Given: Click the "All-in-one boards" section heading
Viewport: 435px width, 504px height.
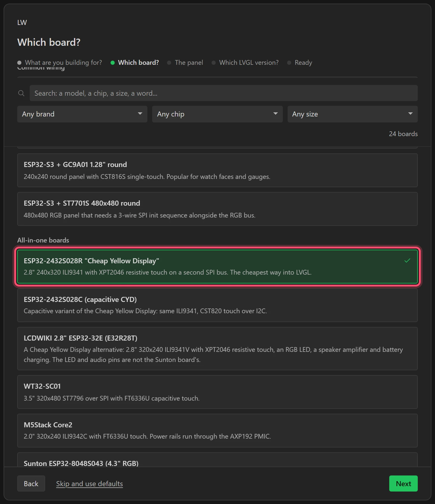Looking at the screenshot, I should click(43, 240).
